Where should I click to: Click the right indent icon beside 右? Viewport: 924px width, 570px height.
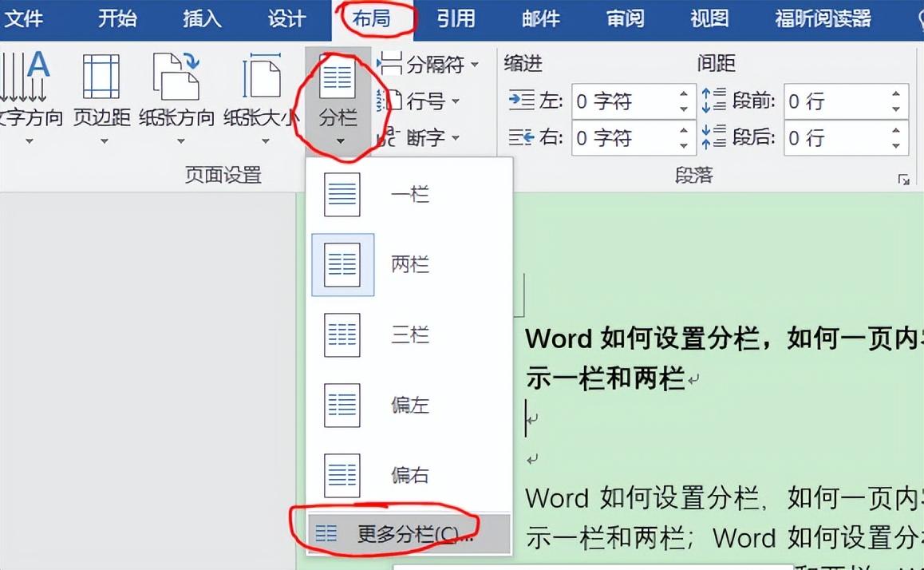(522, 137)
